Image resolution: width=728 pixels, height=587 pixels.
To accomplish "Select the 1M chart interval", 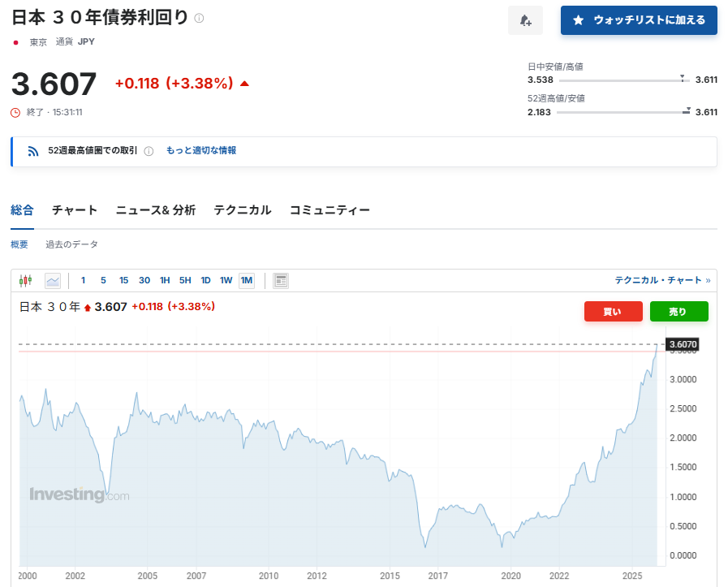I will coord(247,281).
